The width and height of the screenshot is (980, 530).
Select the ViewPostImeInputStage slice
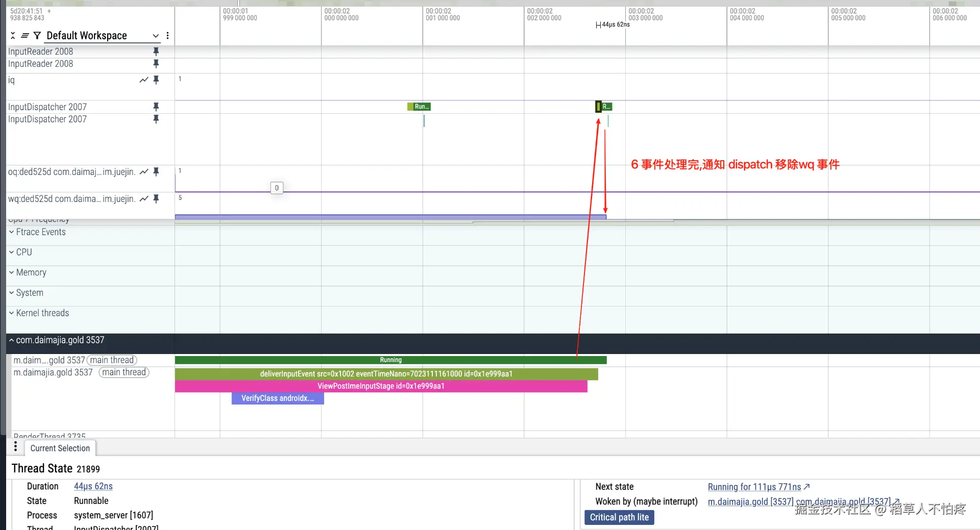[381, 386]
